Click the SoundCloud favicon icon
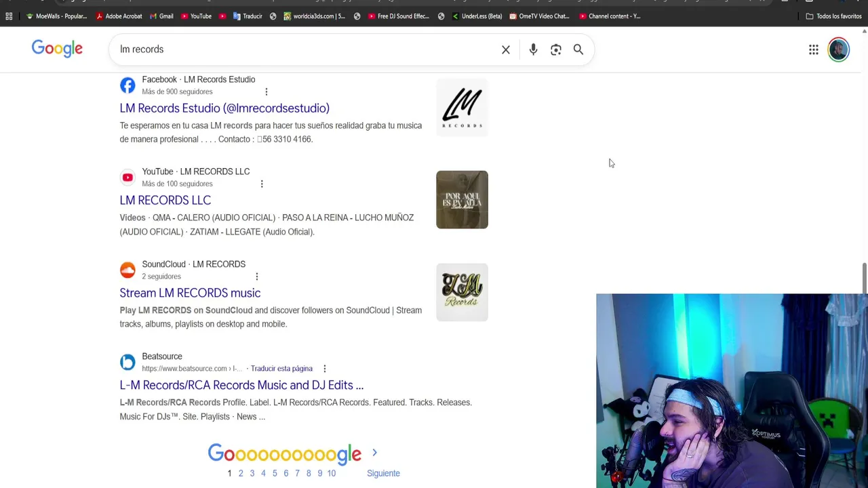868x488 pixels. [x=127, y=270]
